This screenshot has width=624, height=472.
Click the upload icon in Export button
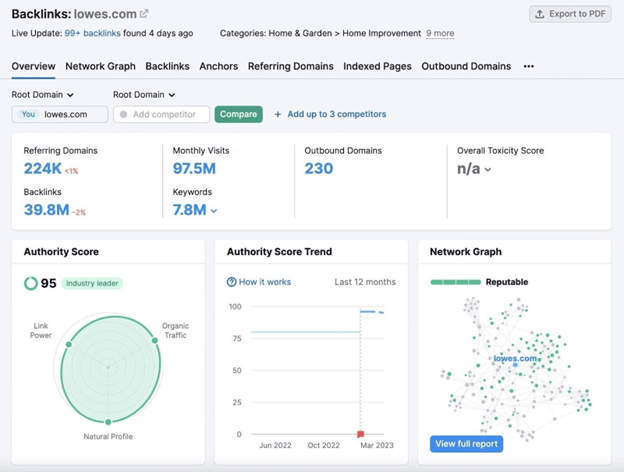point(540,14)
